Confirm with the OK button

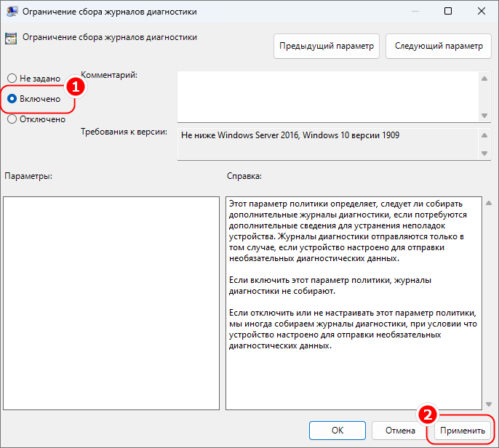pos(338,431)
